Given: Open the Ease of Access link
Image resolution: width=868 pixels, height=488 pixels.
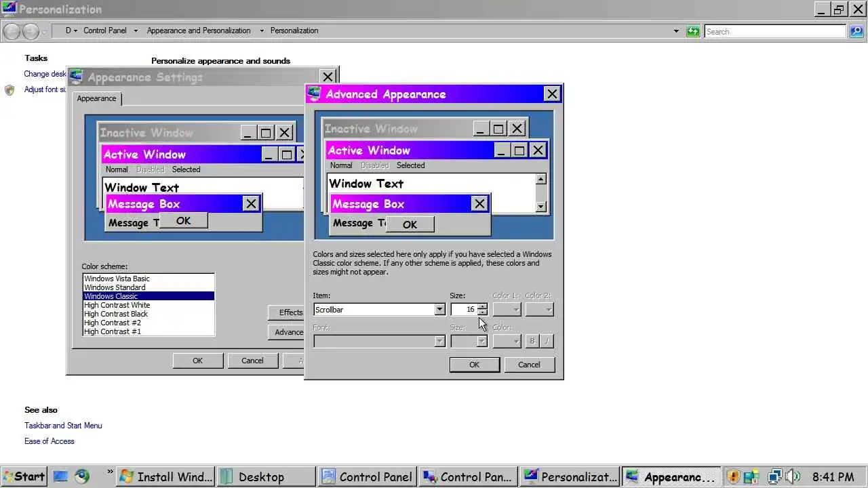Looking at the screenshot, I should coord(50,441).
